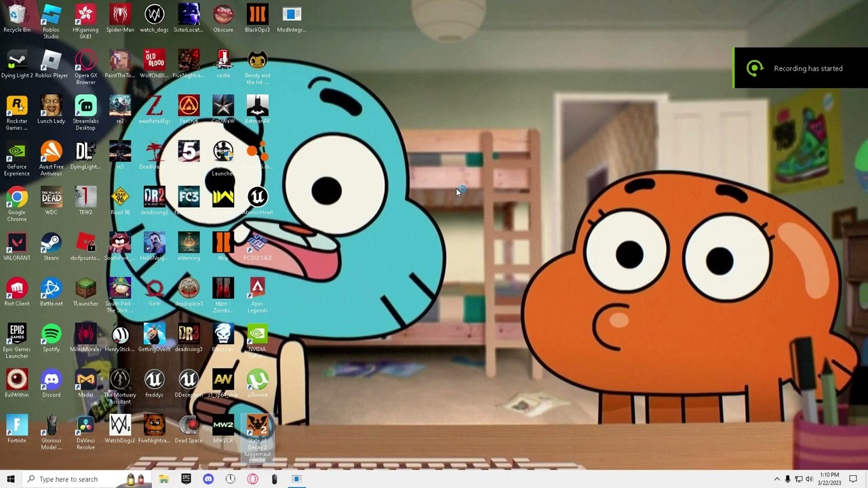Select the FC3 Far Cry 3 icon
Screen dimensions: 868x488
click(189, 201)
